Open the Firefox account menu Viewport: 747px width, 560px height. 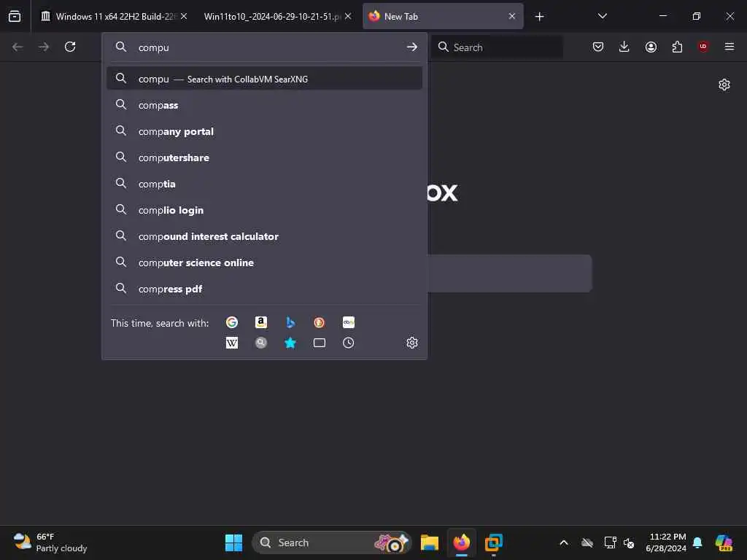651,47
